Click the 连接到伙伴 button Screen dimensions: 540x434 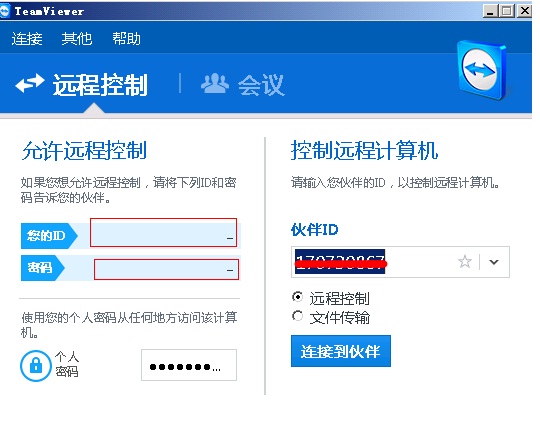click(x=341, y=351)
